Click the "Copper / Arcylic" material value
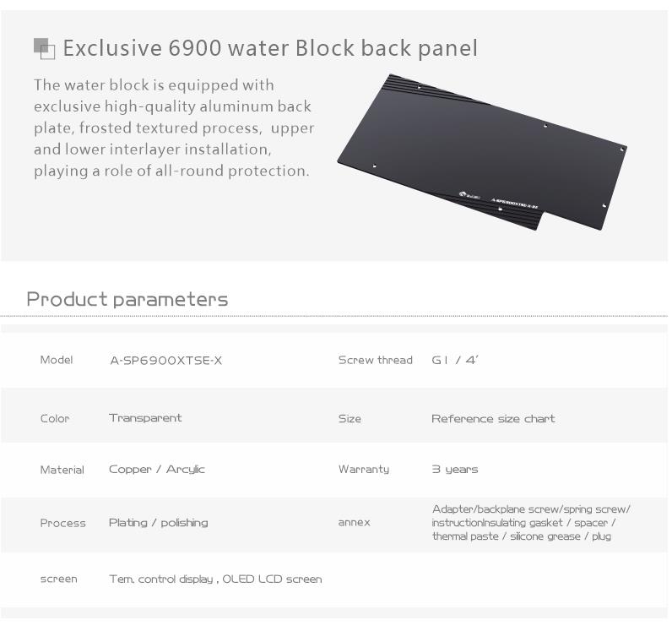 pyautogui.click(x=157, y=470)
